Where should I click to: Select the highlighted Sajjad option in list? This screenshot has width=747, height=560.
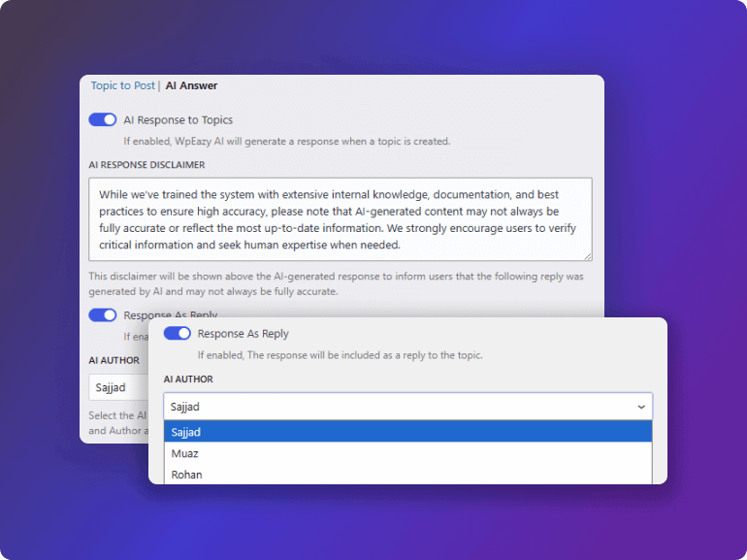[x=407, y=432]
